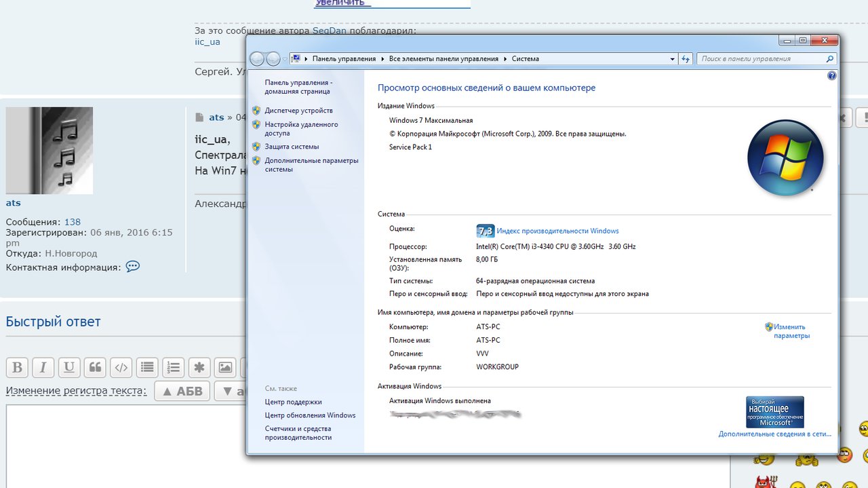Image resolution: width=868 pixels, height=488 pixels.
Task: Open Дополнительные сведения в сети link
Action: (775, 434)
